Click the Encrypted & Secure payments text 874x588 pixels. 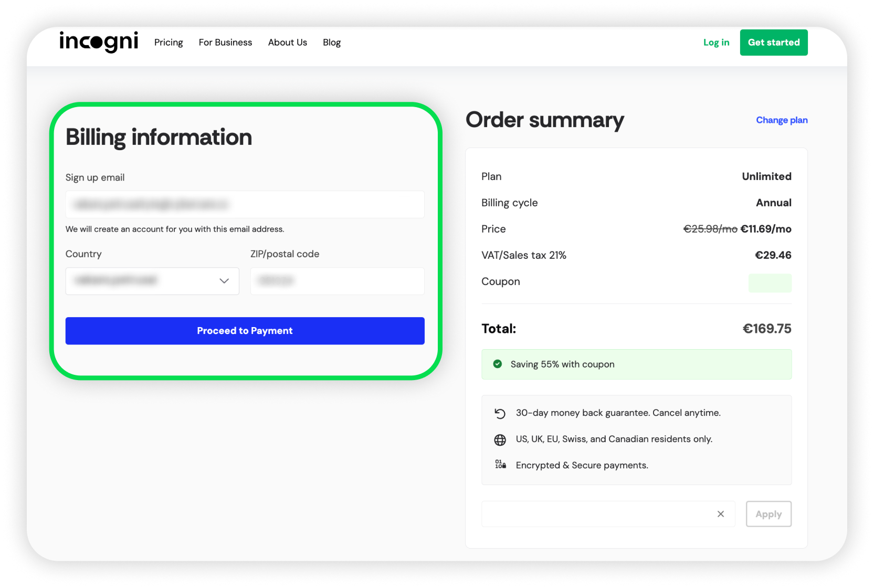pyautogui.click(x=582, y=466)
